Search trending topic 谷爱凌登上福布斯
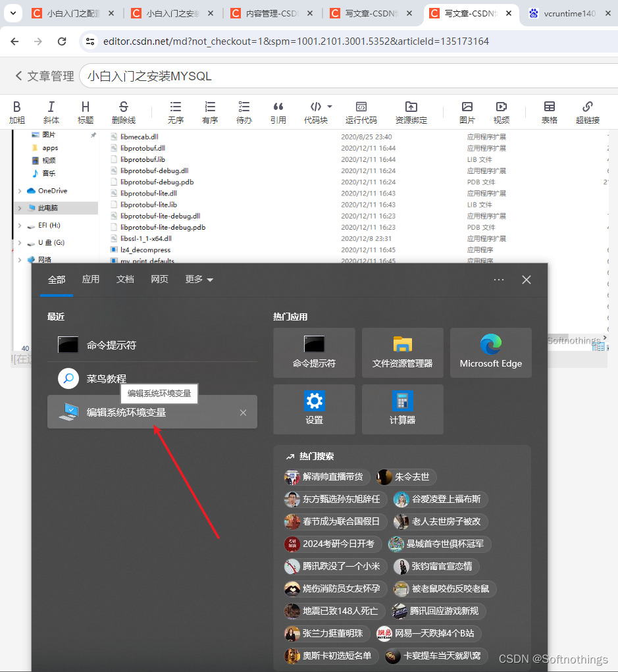 (x=440, y=499)
